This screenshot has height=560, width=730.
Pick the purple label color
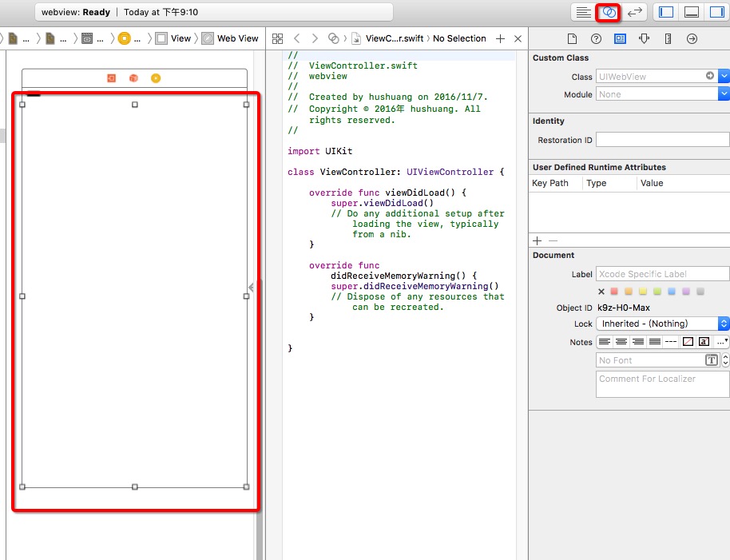point(686,292)
